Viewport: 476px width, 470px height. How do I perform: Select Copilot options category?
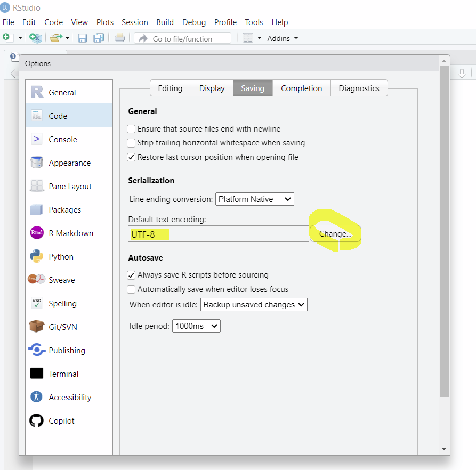coord(69,420)
